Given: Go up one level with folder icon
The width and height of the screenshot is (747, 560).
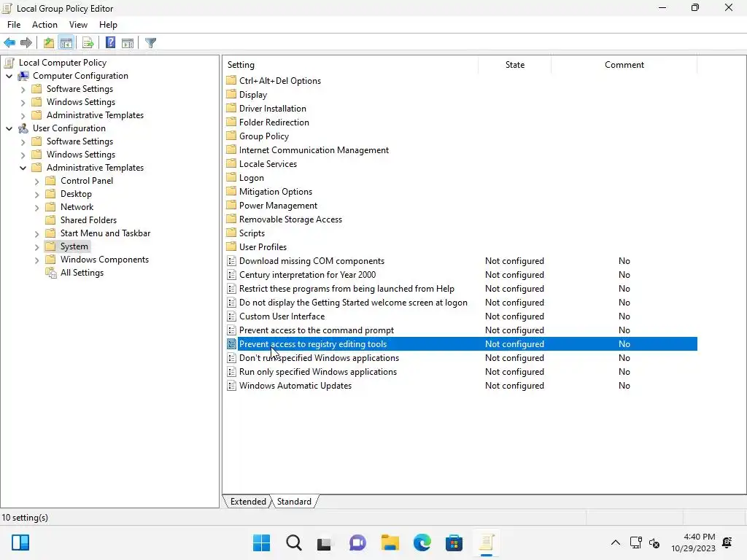Looking at the screenshot, I should click(x=49, y=43).
